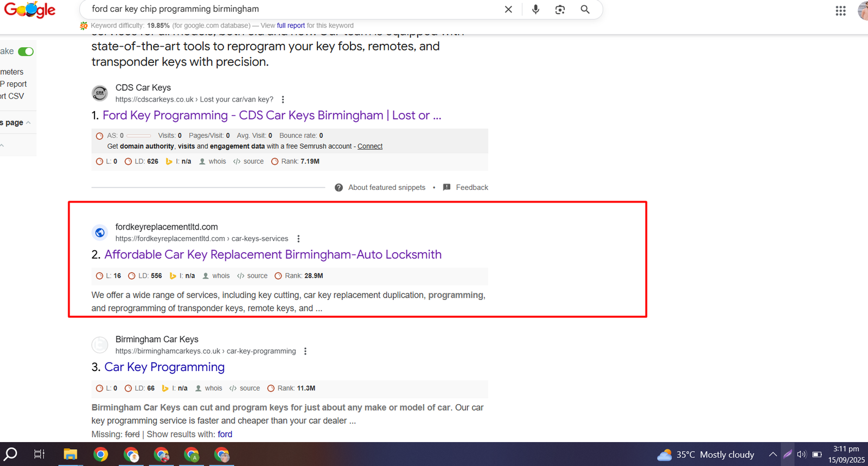Open Ford Key Programming CDS Car Keys result
Screen dimensions: 868x466
[x=271, y=116]
